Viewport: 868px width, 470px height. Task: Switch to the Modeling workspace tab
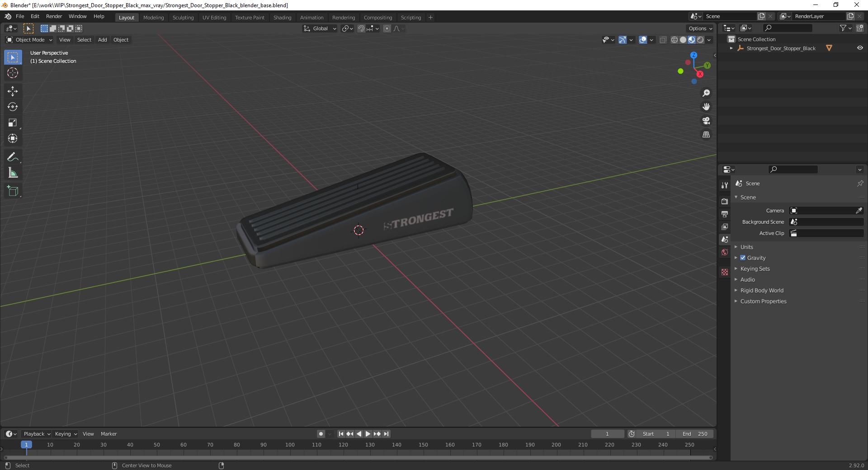pyautogui.click(x=153, y=18)
